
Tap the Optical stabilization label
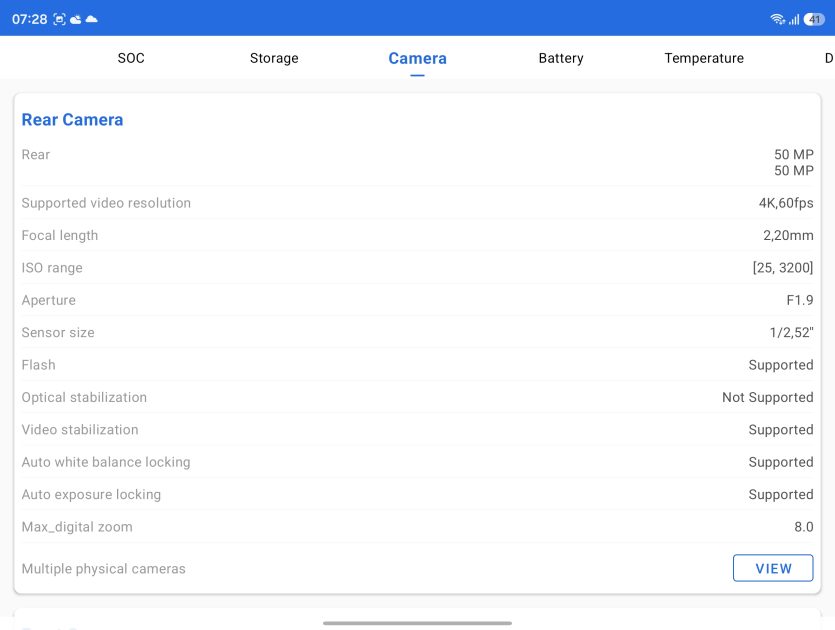pyautogui.click(x=84, y=397)
